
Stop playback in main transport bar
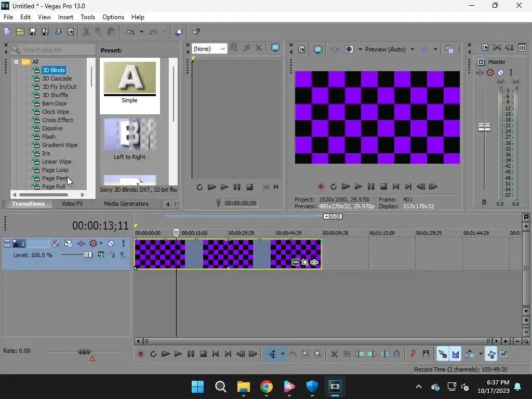[203, 354]
